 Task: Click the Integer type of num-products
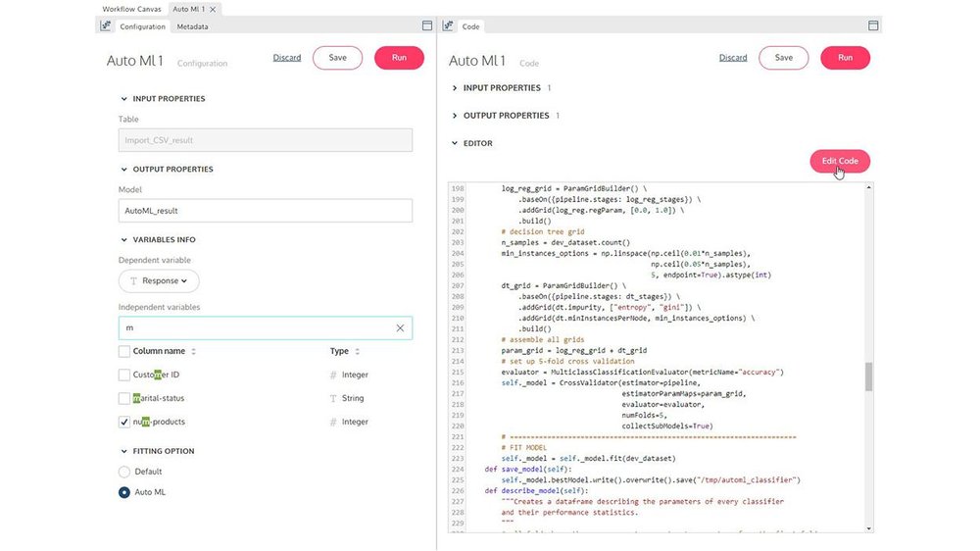tap(355, 422)
